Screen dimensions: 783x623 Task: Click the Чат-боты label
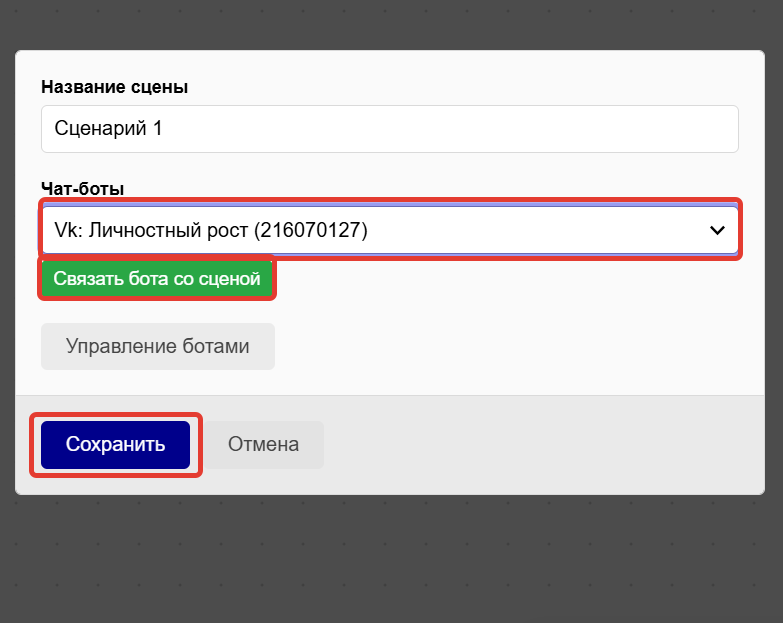pyautogui.click(x=82, y=189)
